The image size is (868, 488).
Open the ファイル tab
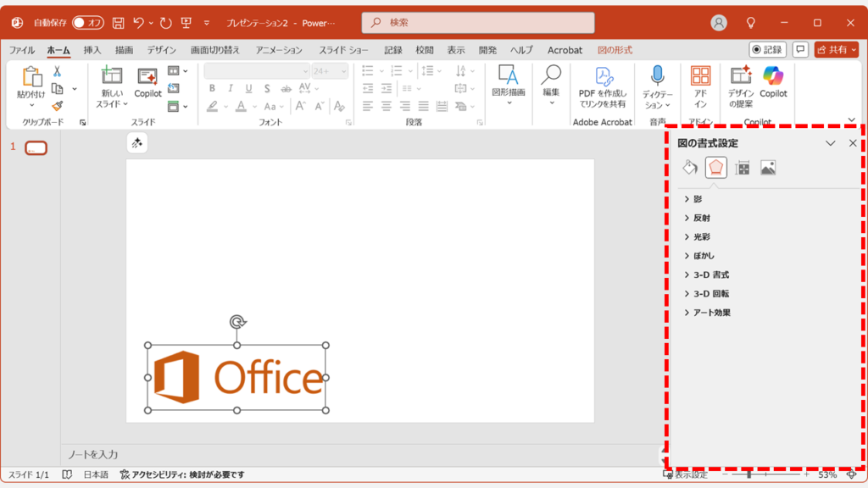point(22,50)
